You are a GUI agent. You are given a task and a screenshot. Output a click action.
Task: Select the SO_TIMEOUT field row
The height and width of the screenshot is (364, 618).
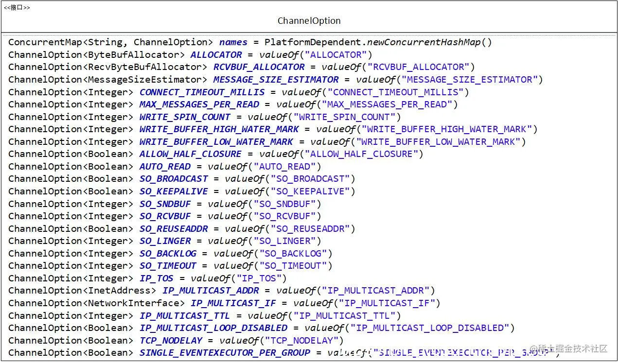pyautogui.click(x=170, y=265)
